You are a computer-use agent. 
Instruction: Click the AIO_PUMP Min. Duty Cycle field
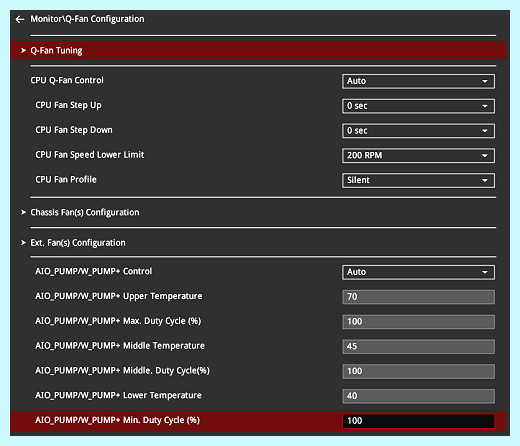click(418, 421)
